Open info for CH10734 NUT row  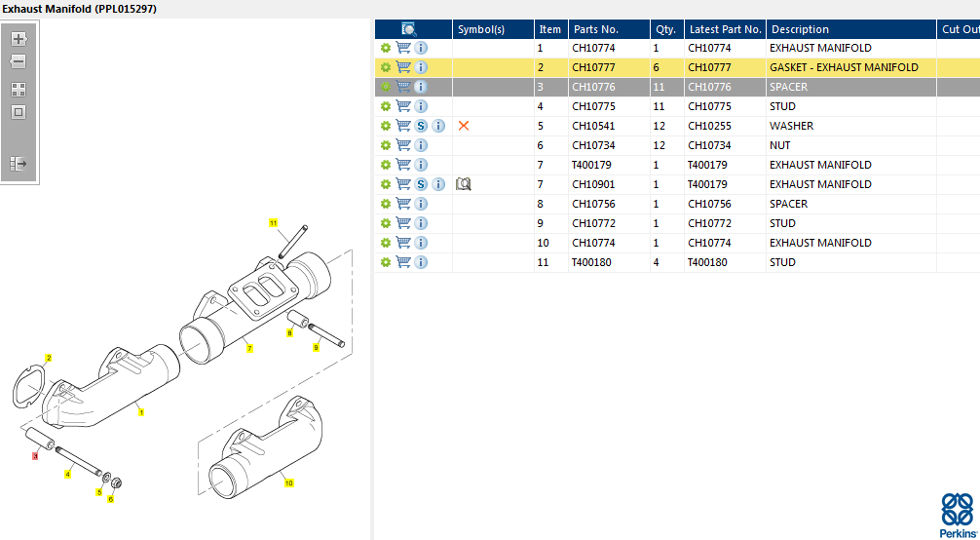(421, 145)
